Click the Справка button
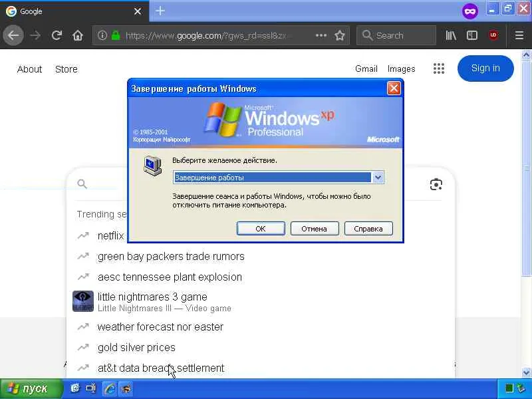Viewport: 532px width, 399px height. coord(368,228)
